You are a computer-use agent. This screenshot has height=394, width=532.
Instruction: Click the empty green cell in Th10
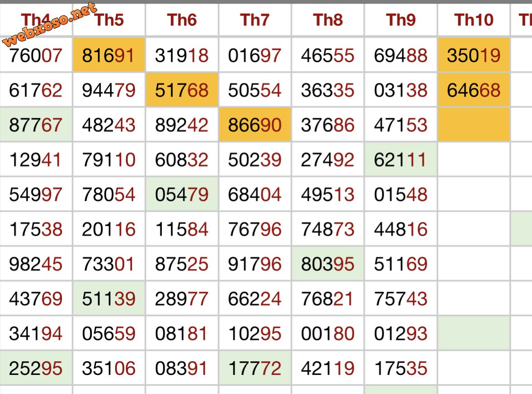(x=474, y=333)
